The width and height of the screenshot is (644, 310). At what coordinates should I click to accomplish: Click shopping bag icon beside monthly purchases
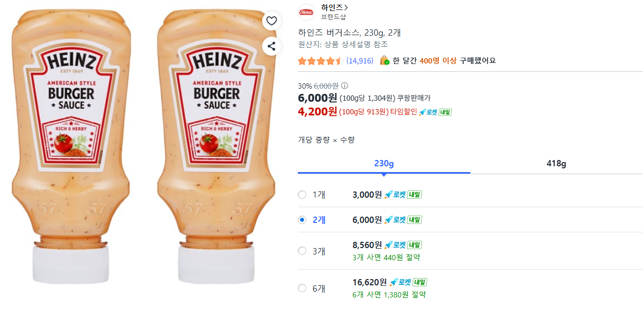(x=385, y=60)
